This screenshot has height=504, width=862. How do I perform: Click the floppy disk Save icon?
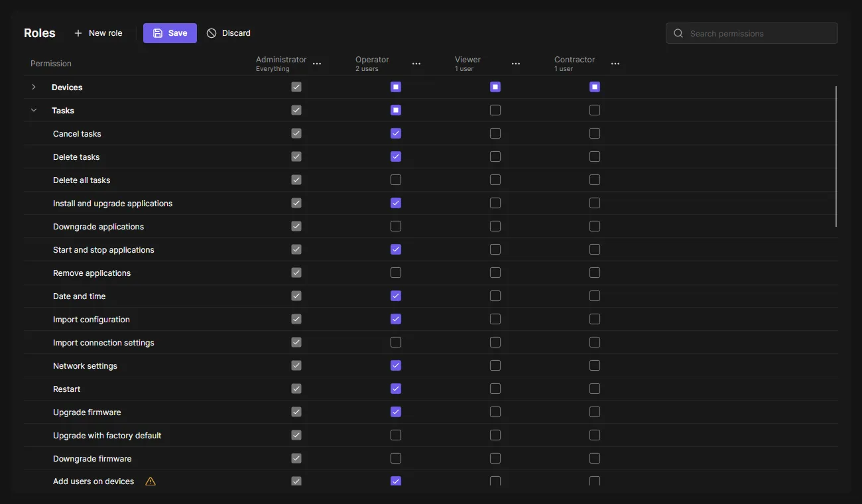click(158, 33)
